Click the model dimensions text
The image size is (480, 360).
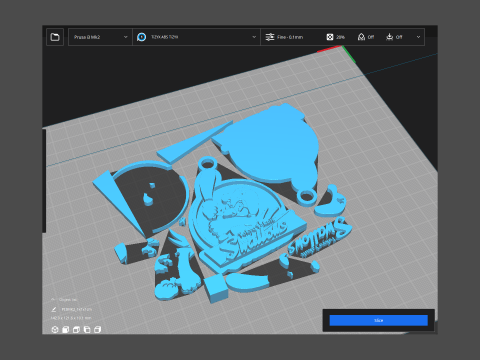tap(71, 318)
